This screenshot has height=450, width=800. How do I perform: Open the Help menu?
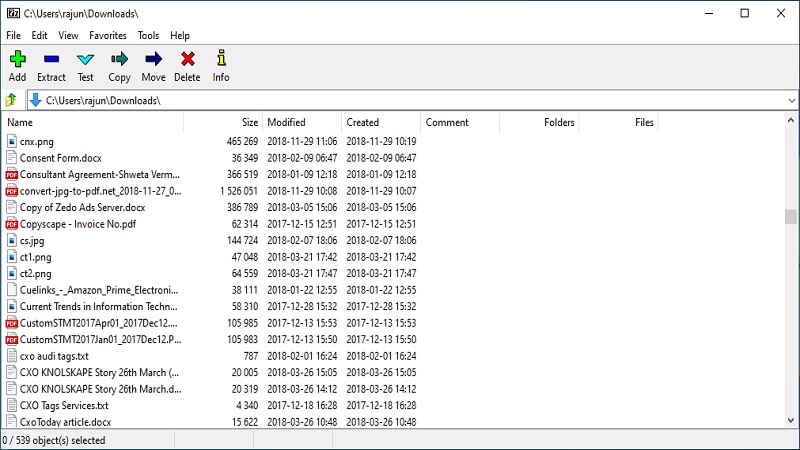[x=180, y=35]
